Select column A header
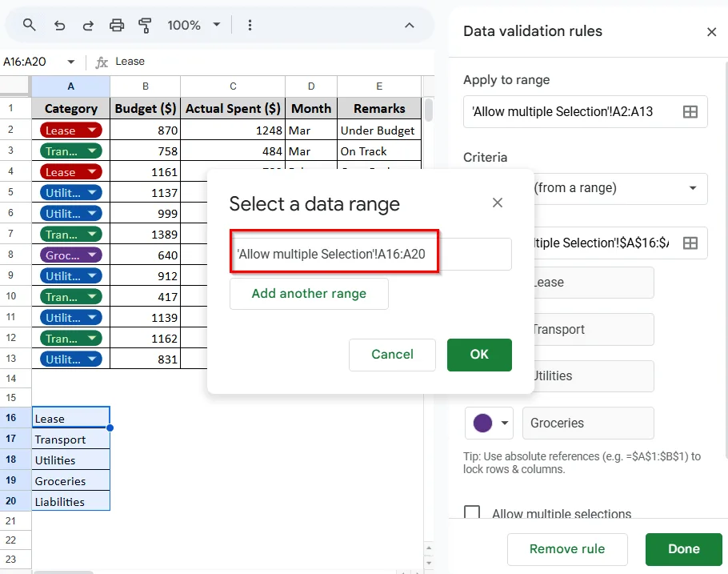The height and width of the screenshot is (574, 728). click(70, 86)
